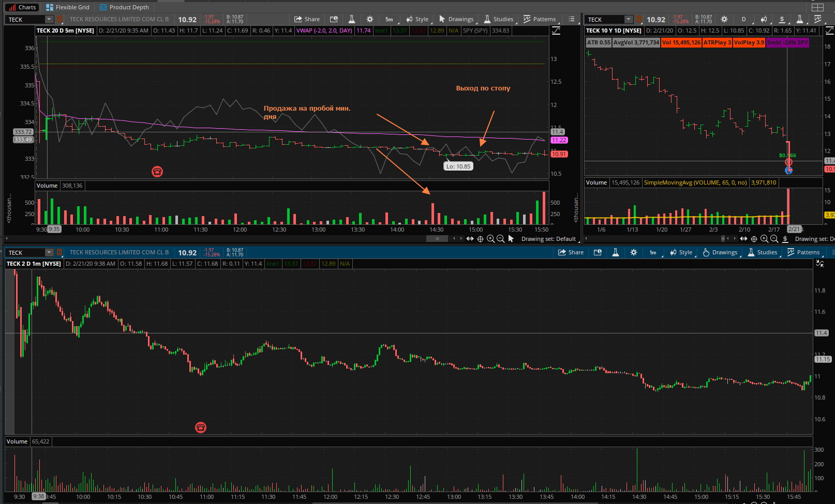Click the scroll left arrow below the 5m chart

tap(454, 239)
